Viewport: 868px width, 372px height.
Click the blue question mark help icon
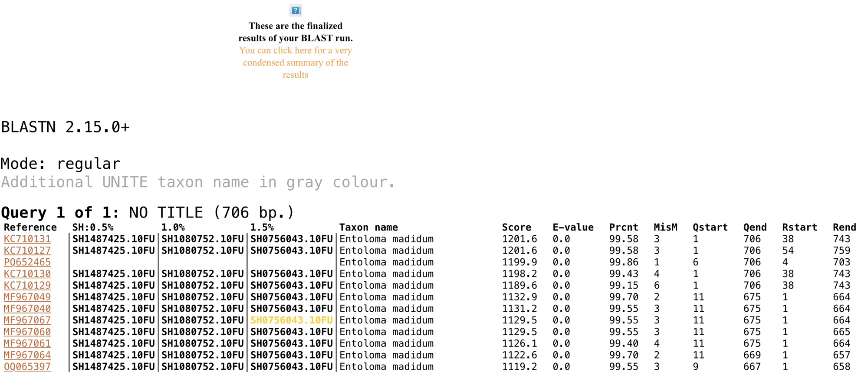pyautogui.click(x=295, y=10)
